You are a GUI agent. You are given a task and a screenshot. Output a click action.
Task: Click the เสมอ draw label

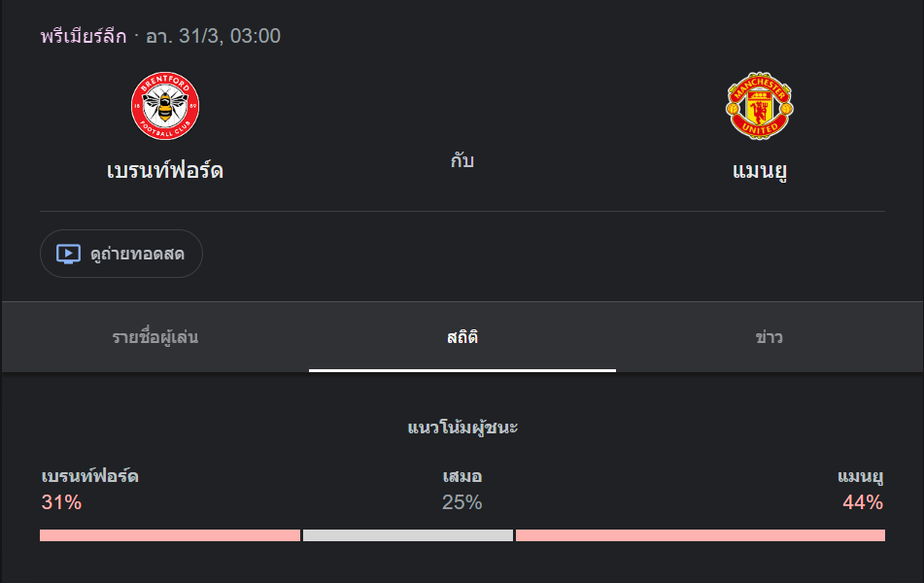point(462,476)
